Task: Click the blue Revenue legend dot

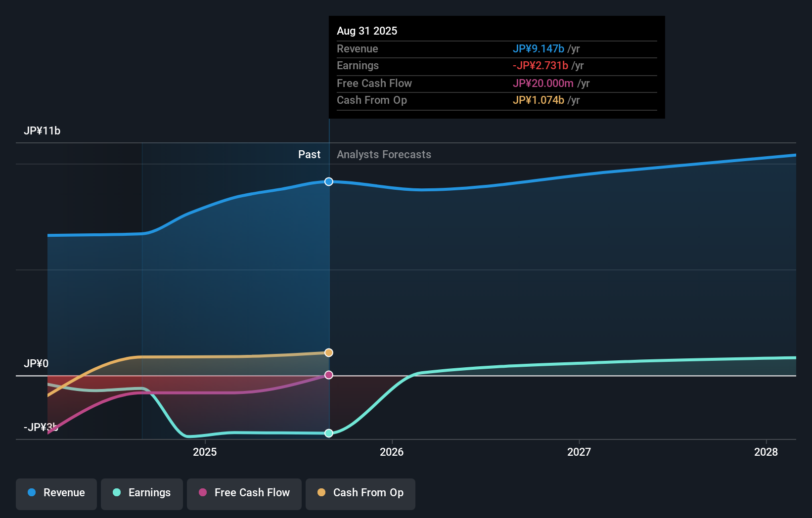Action: pos(31,493)
